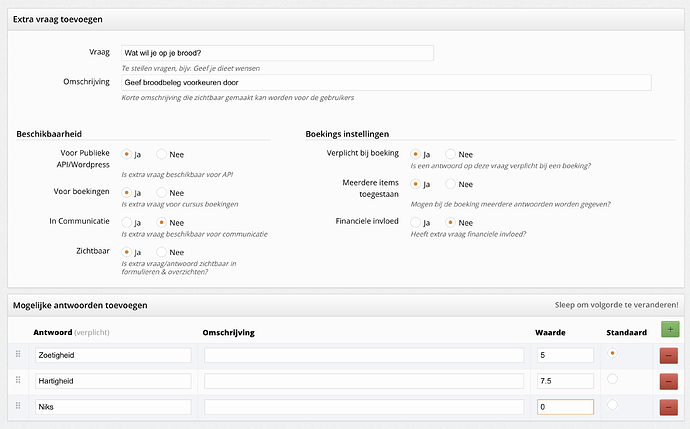Grab the drag handle for Zoetigheid row
The image size is (690, 429).
click(18, 354)
